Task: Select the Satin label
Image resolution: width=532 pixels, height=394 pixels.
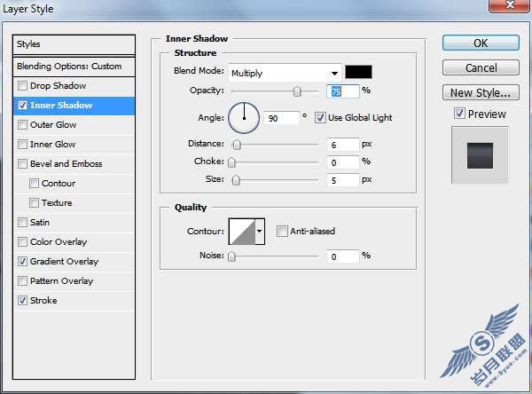Action: pyautogui.click(x=40, y=223)
